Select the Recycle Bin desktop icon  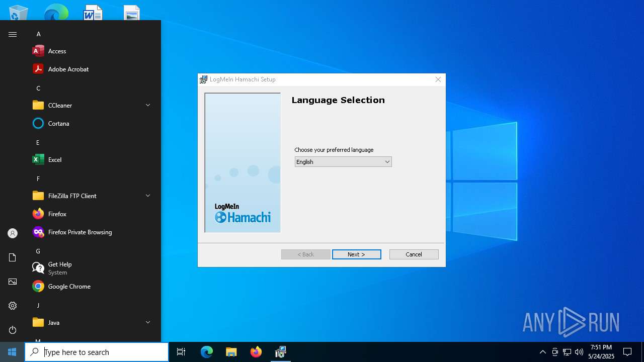pyautogui.click(x=19, y=13)
